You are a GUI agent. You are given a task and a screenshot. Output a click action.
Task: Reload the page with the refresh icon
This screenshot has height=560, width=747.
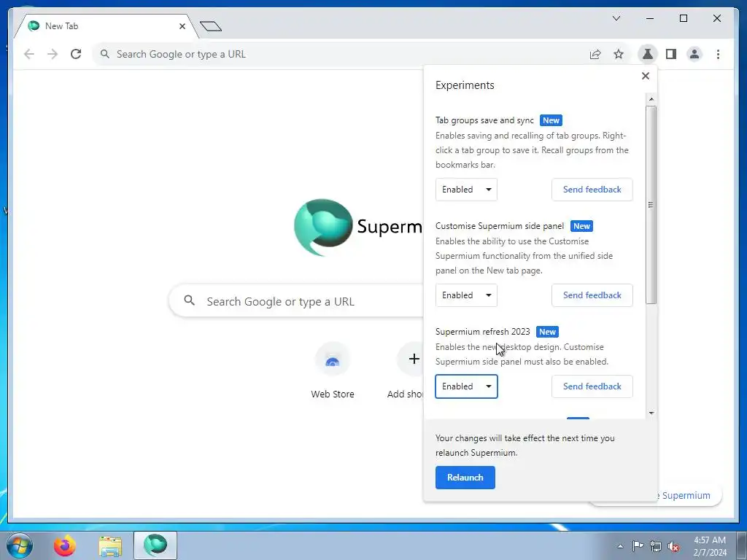tap(76, 54)
